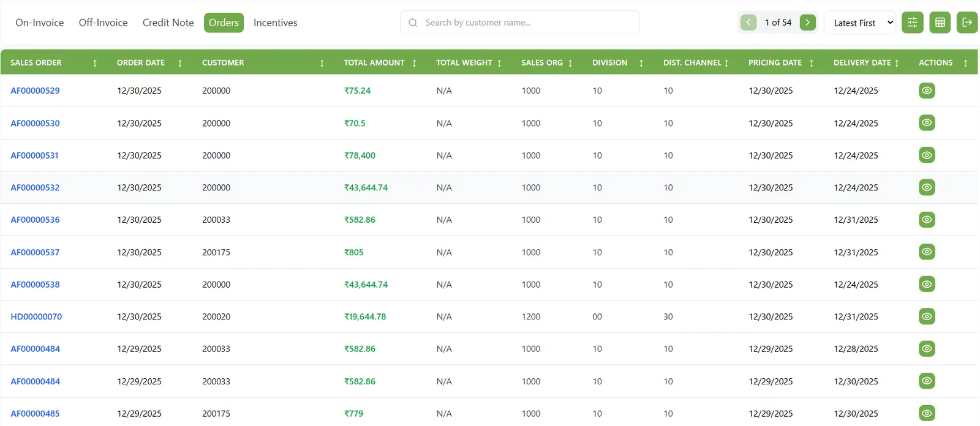Sort by Pricing Date column arrows

[812, 63]
